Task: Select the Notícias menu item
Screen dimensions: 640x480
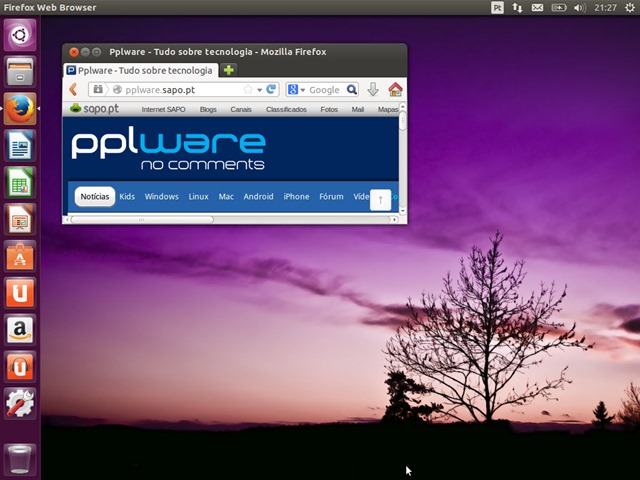Action: (x=95, y=197)
